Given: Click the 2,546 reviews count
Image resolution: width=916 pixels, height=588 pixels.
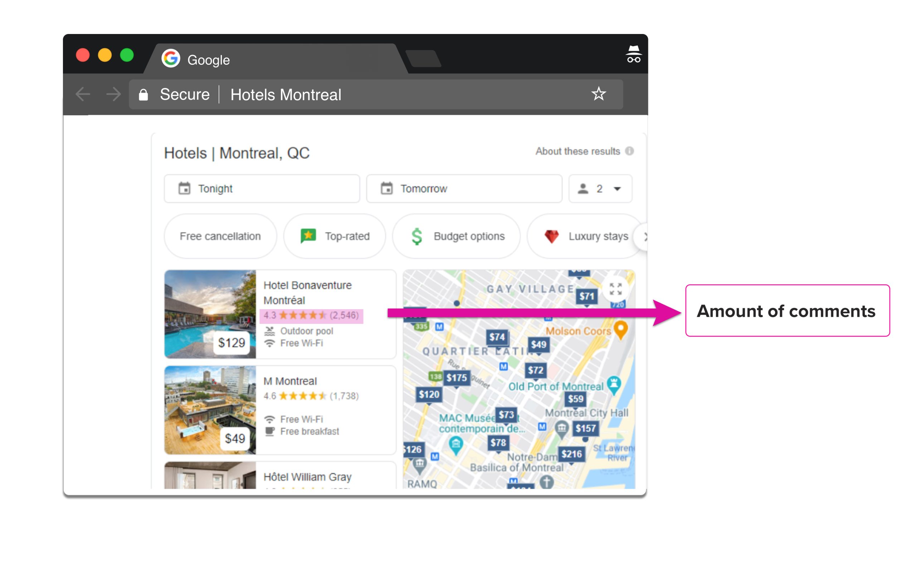Looking at the screenshot, I should pos(344,315).
